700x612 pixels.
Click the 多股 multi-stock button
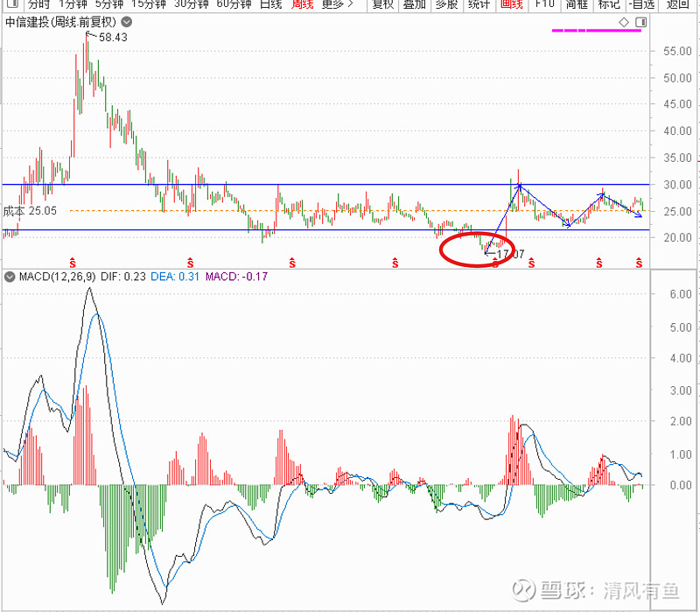pyautogui.click(x=447, y=4)
